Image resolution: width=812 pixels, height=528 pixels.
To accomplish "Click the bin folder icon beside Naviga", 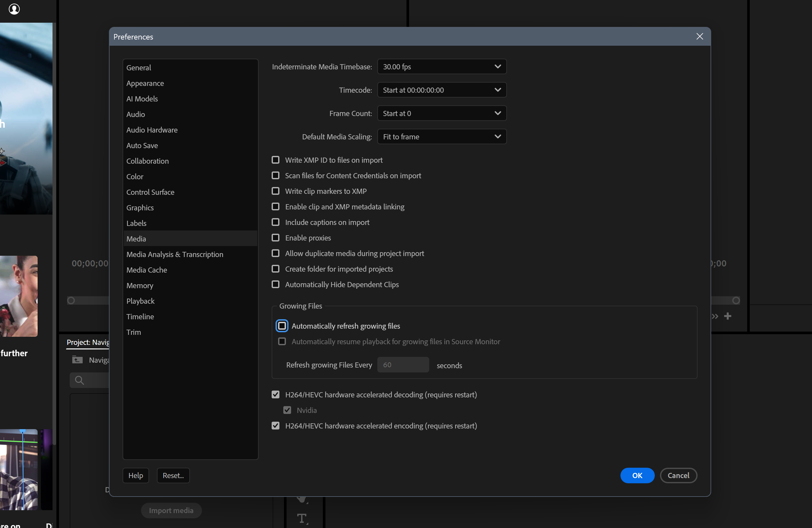I will click(77, 360).
